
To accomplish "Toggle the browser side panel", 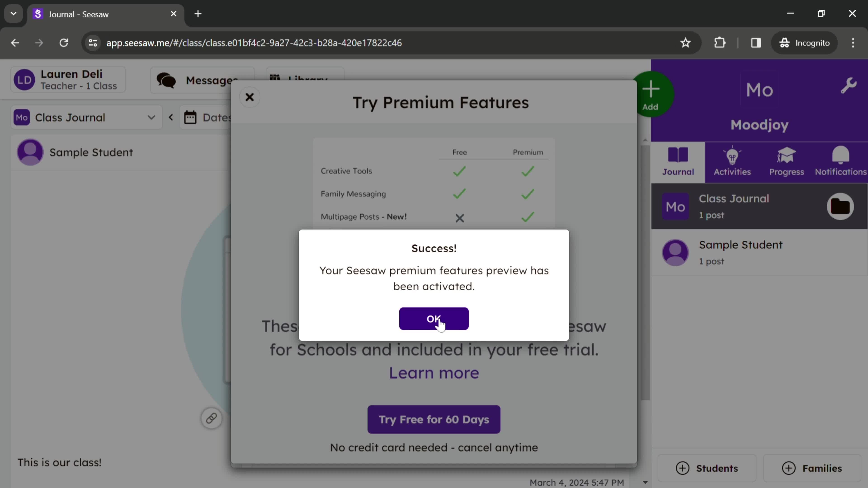I will point(756,43).
